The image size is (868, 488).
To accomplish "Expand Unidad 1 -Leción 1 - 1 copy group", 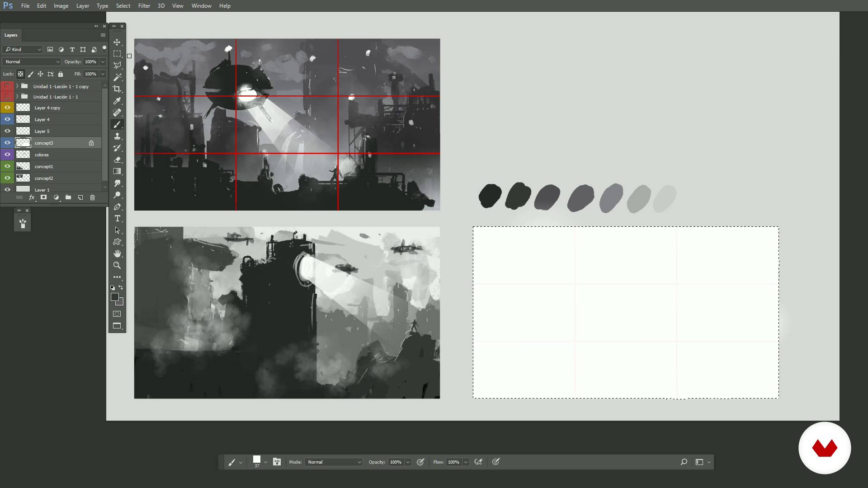I will 17,86.
